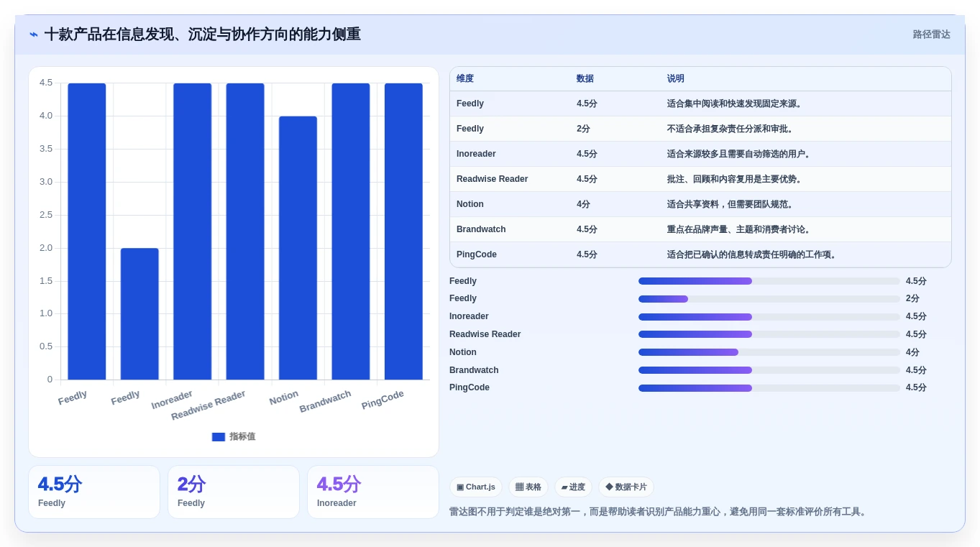Select the Chart.js chip
The height and width of the screenshot is (547, 980).
point(476,487)
